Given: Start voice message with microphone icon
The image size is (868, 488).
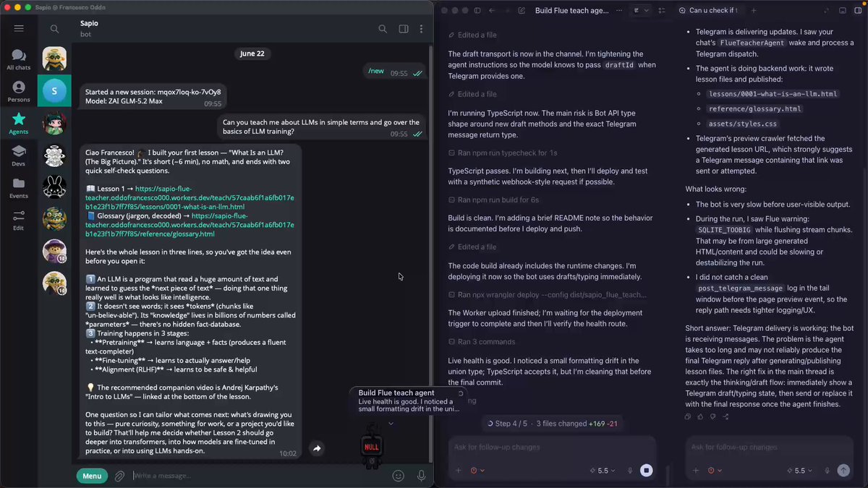Looking at the screenshot, I should tap(421, 476).
